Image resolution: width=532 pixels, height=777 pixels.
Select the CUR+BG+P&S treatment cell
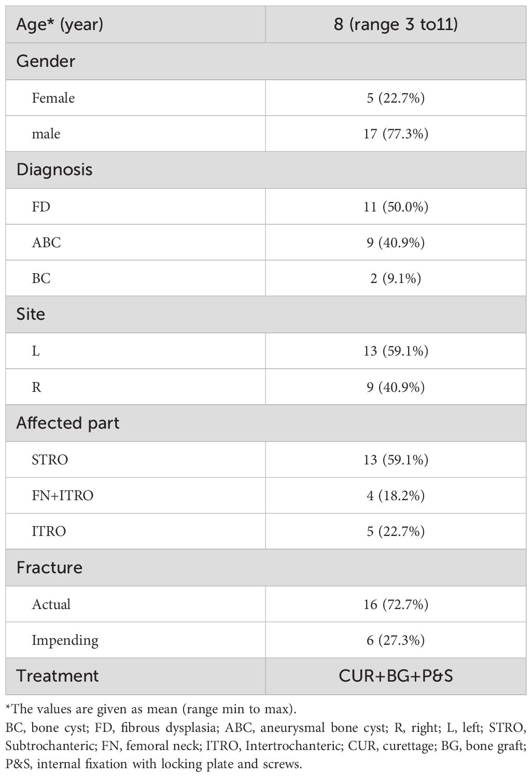[x=396, y=676]
